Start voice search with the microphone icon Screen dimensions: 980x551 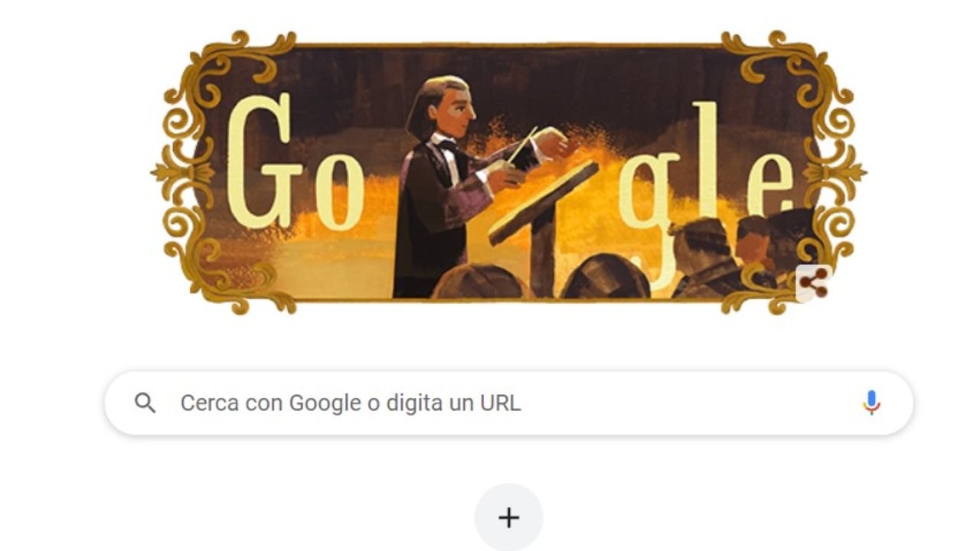[871, 403]
